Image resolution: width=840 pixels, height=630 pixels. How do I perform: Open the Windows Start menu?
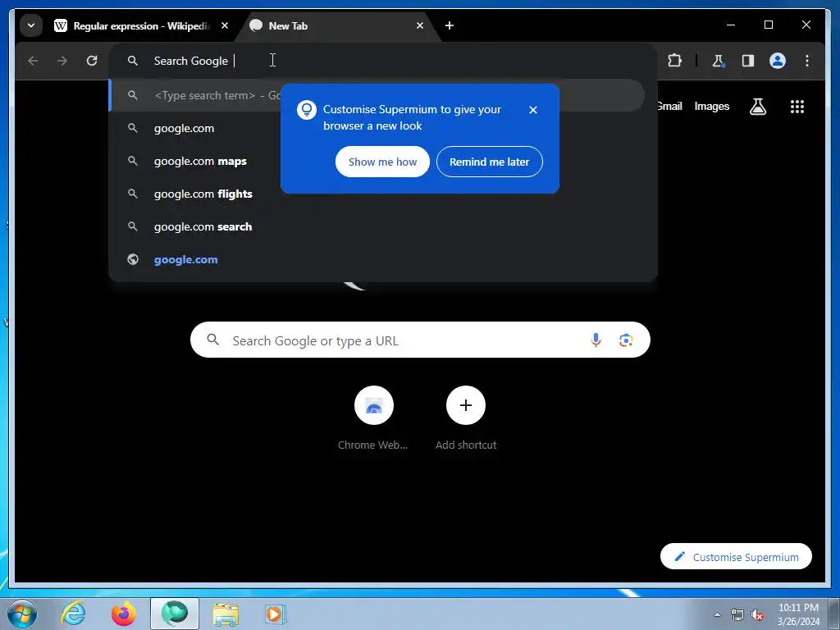pos(22,614)
